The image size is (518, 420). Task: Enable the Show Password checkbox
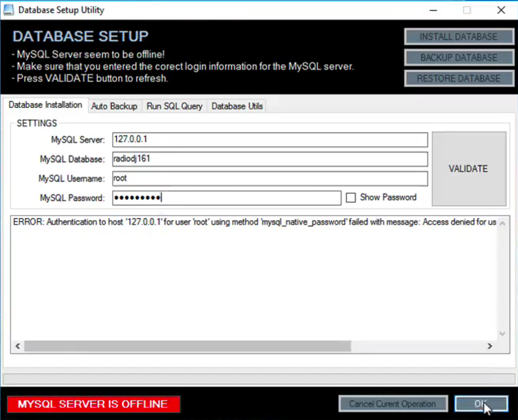[x=351, y=197]
